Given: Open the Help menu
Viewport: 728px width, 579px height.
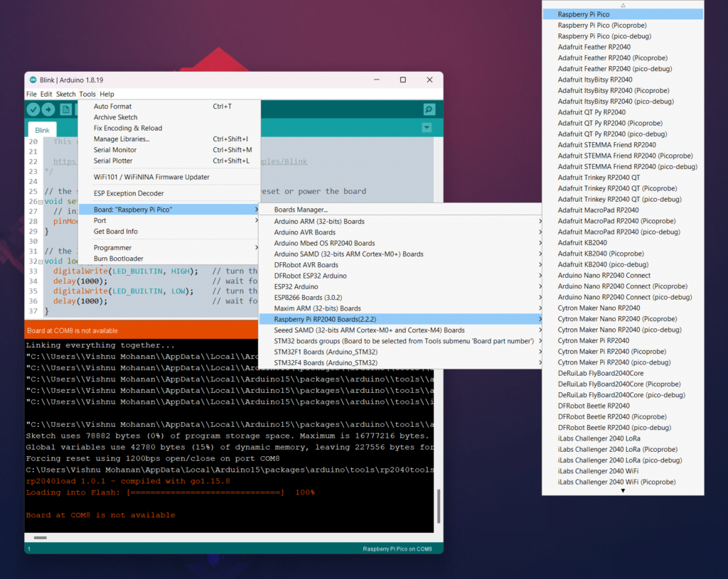Looking at the screenshot, I should tap(107, 94).
